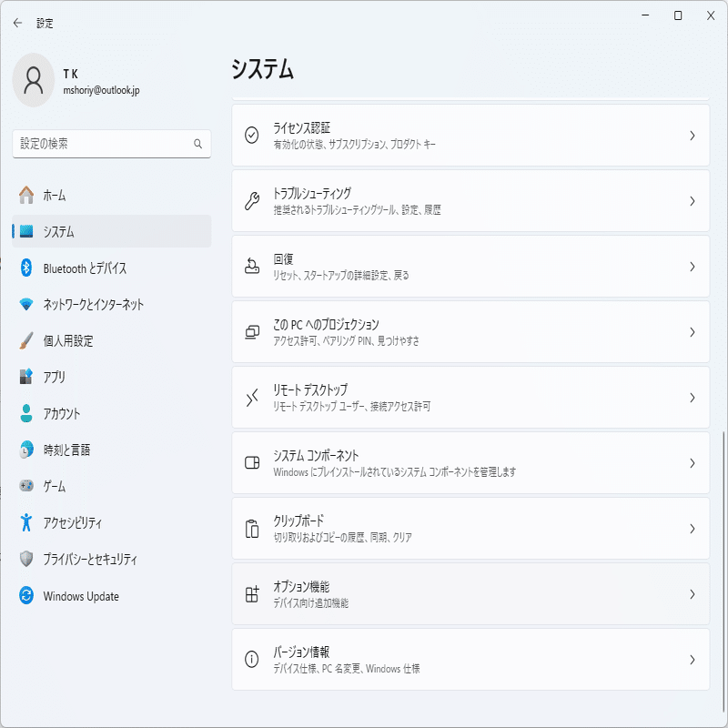Open the ライセンス認証 settings title
Viewport: 728px width, 728px height.
301,127
